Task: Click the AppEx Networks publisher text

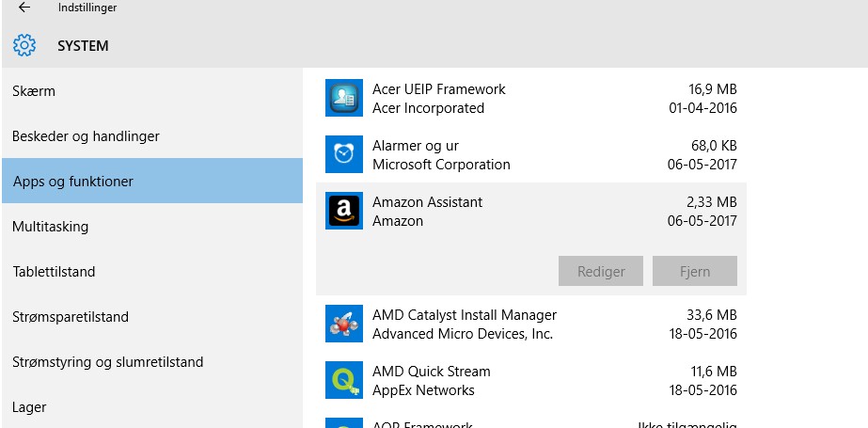Action: [x=423, y=390]
